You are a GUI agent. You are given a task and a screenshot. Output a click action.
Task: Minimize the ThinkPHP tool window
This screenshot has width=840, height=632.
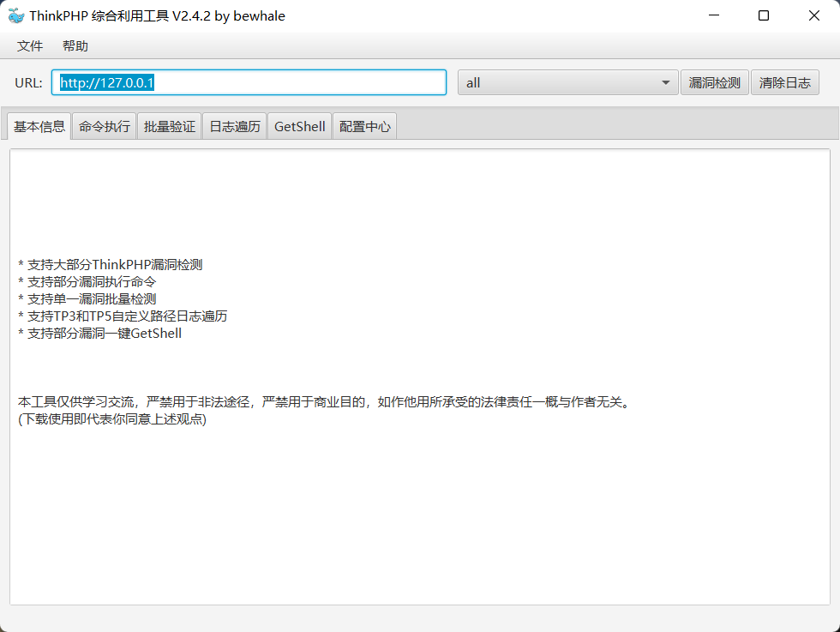pos(714,15)
